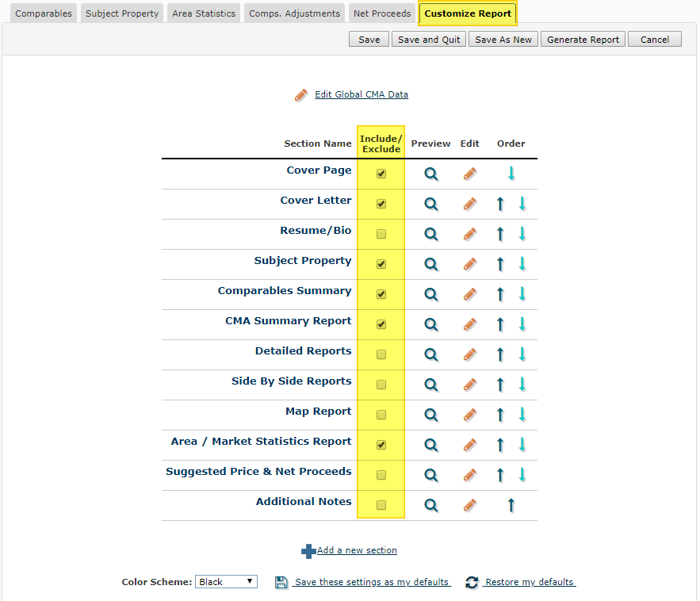The height and width of the screenshot is (601, 700).
Task: Move Cover Page down in order
Action: (x=511, y=174)
